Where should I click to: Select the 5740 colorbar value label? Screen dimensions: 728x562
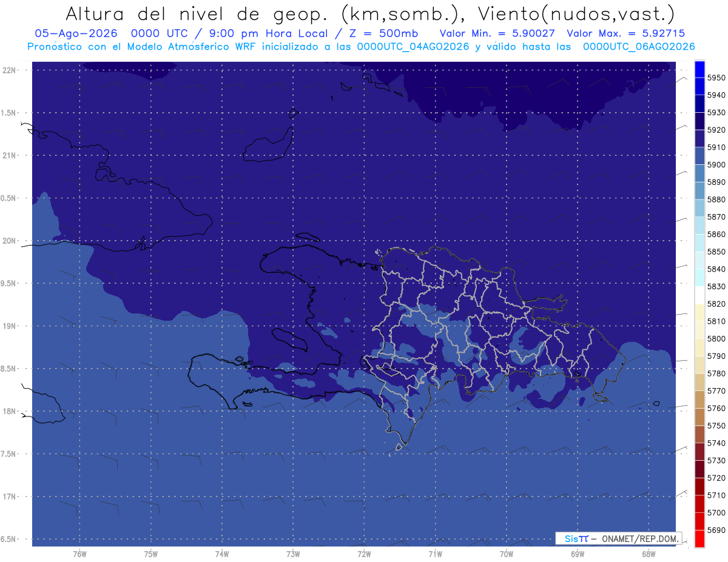716,443
